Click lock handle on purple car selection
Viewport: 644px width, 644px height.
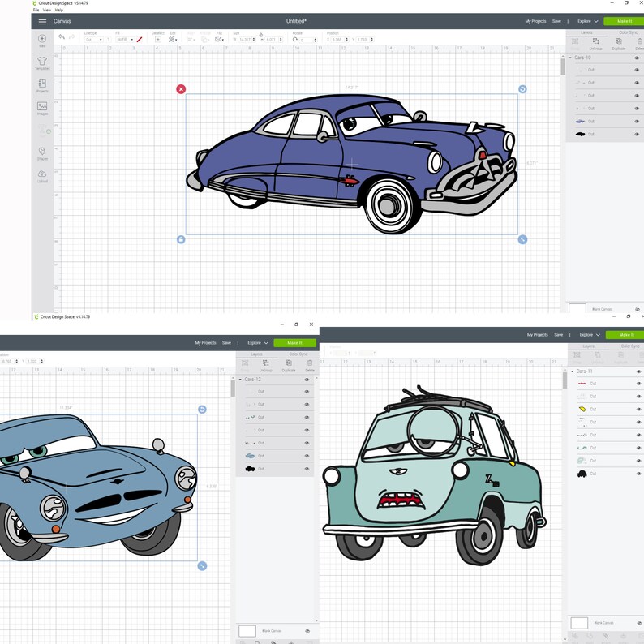pos(181,239)
